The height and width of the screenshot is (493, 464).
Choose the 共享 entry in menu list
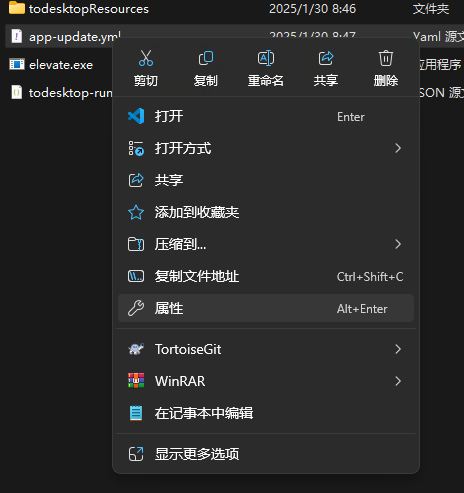pos(266,180)
